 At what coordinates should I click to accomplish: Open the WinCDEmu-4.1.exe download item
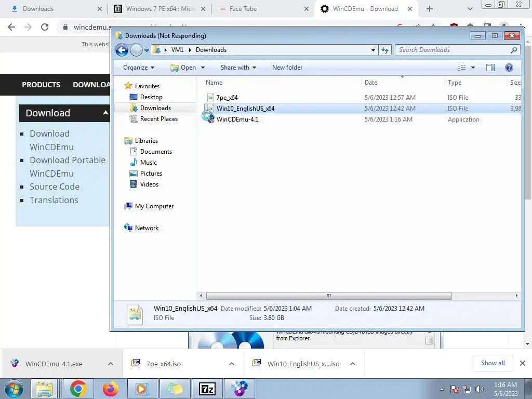coord(54,364)
